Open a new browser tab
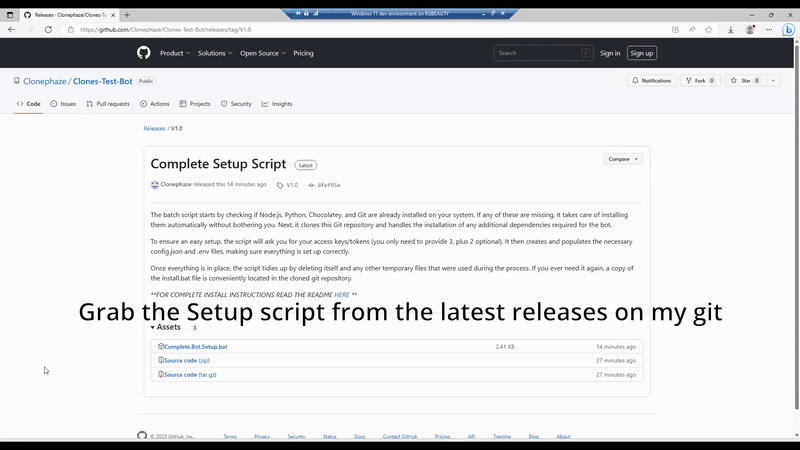The image size is (800, 450). [x=127, y=15]
